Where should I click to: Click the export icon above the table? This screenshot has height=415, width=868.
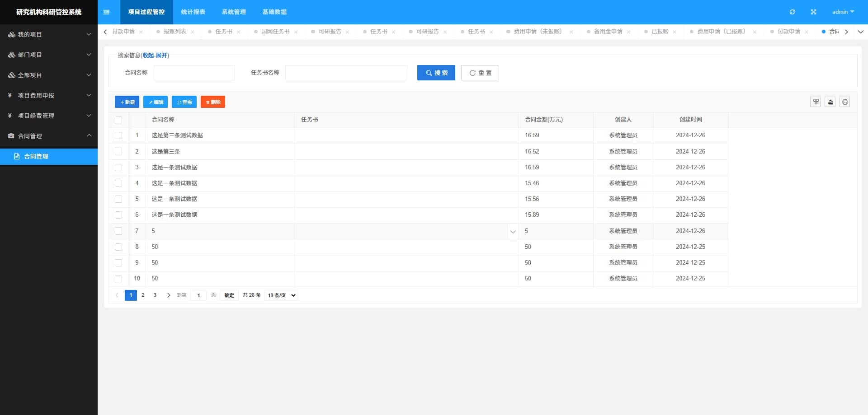pos(830,102)
